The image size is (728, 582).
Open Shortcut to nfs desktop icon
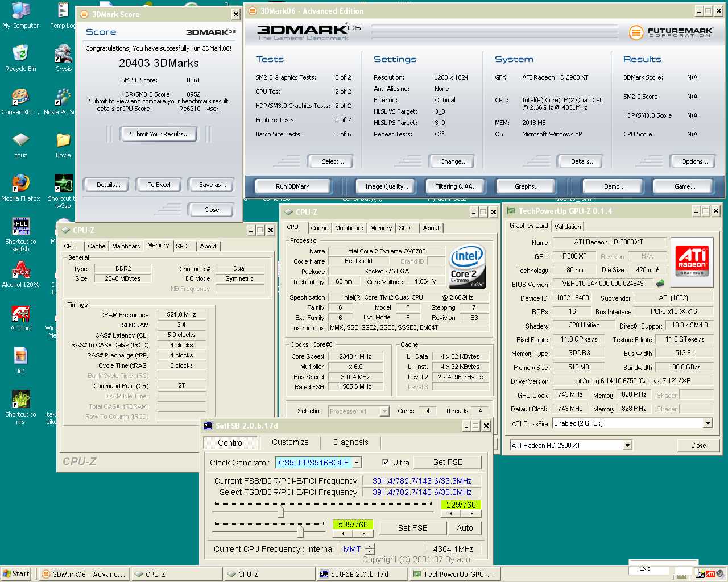(20, 408)
